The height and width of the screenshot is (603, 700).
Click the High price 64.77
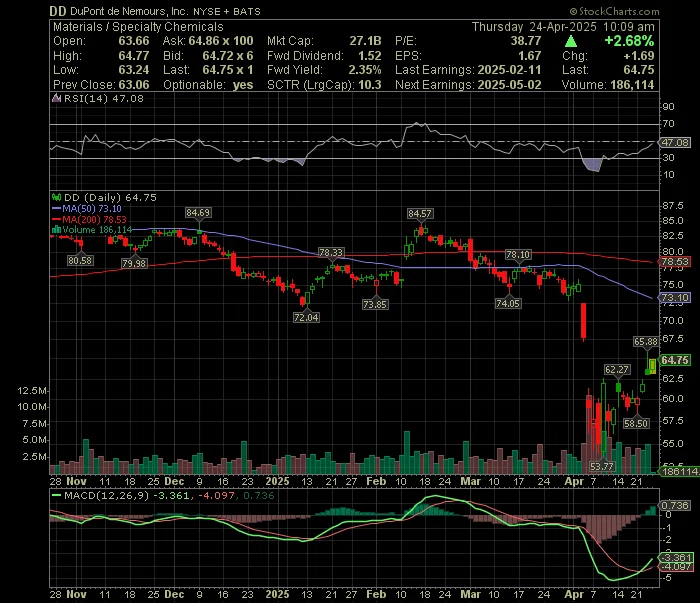tap(134, 56)
